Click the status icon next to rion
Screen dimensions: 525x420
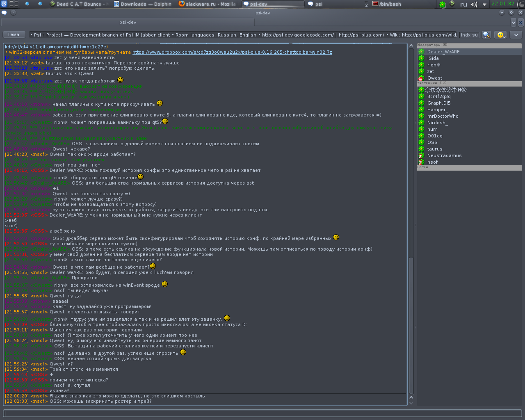(421, 65)
